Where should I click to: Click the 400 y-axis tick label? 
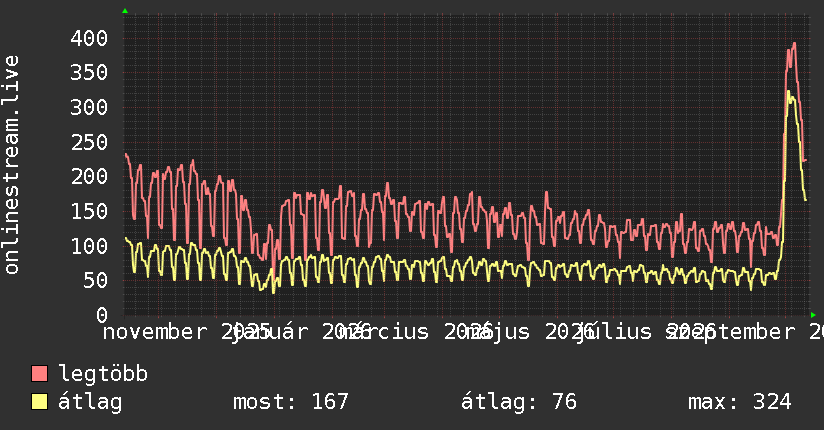(89, 38)
